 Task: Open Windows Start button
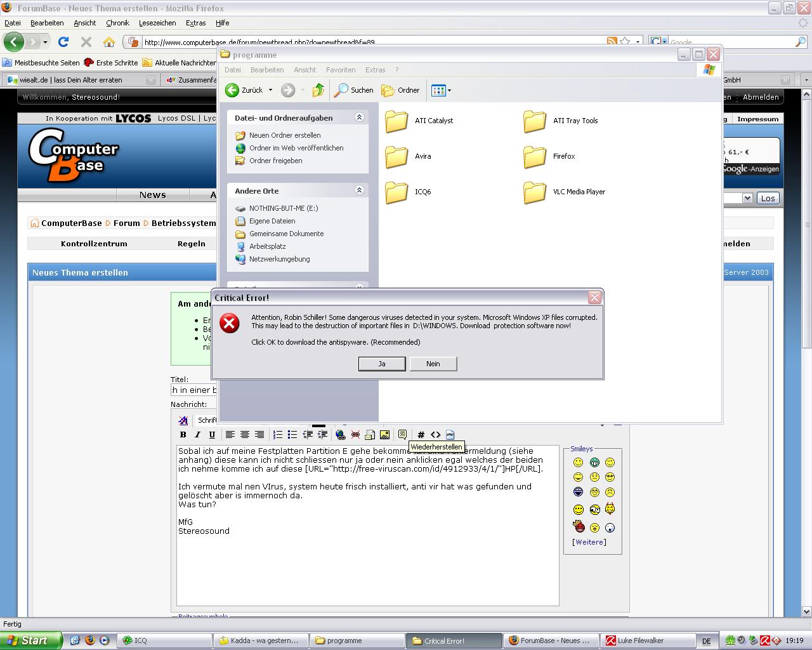(x=31, y=640)
